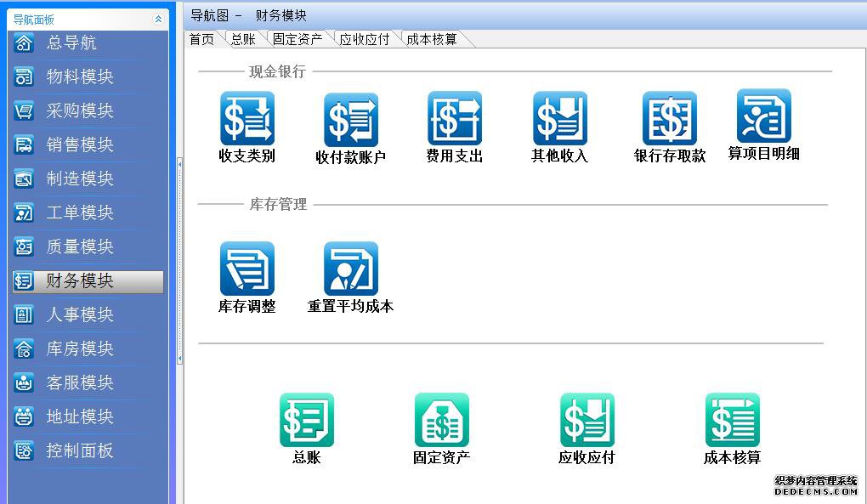
Task: Open the 银行存取款 icon
Action: coord(669,118)
